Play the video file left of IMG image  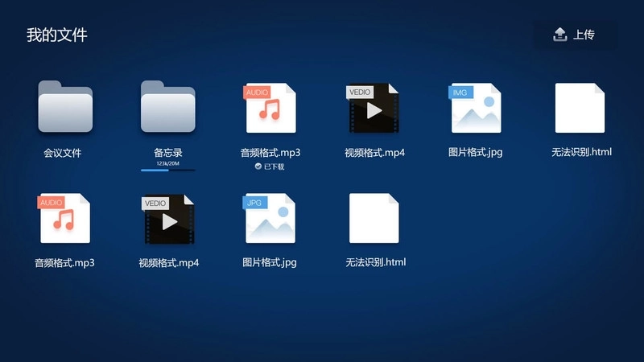pos(374,108)
